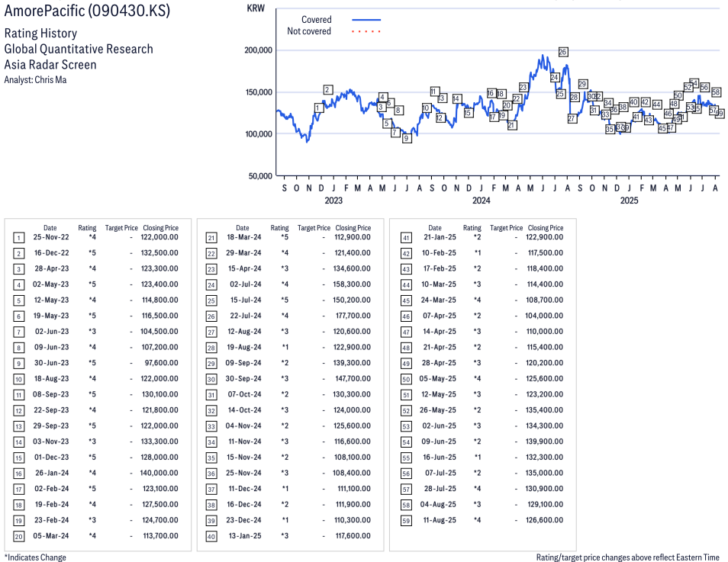The width and height of the screenshot is (728, 562).
Task: Click chart marker 2 on the price line
Action: [x=328, y=89]
